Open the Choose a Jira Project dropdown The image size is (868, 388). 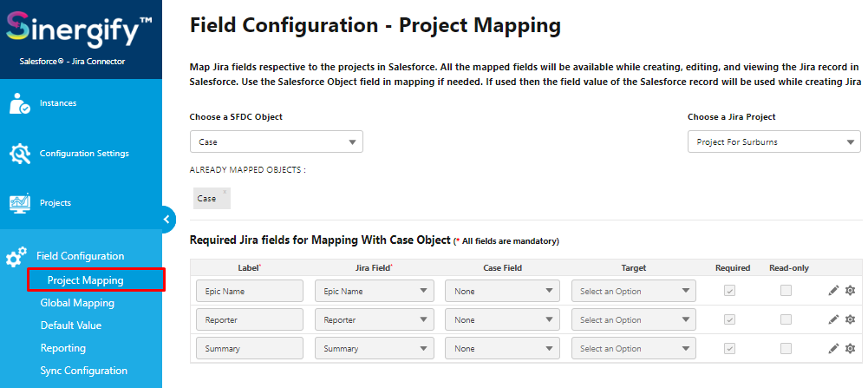[x=773, y=141]
